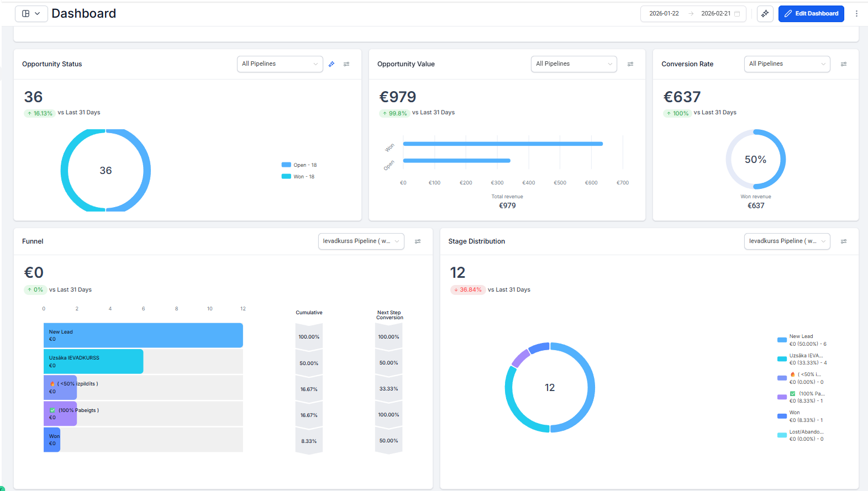Click the Uzsāka IEVADKURSS funnel bar
The height and width of the screenshot is (491, 868).
(x=93, y=361)
